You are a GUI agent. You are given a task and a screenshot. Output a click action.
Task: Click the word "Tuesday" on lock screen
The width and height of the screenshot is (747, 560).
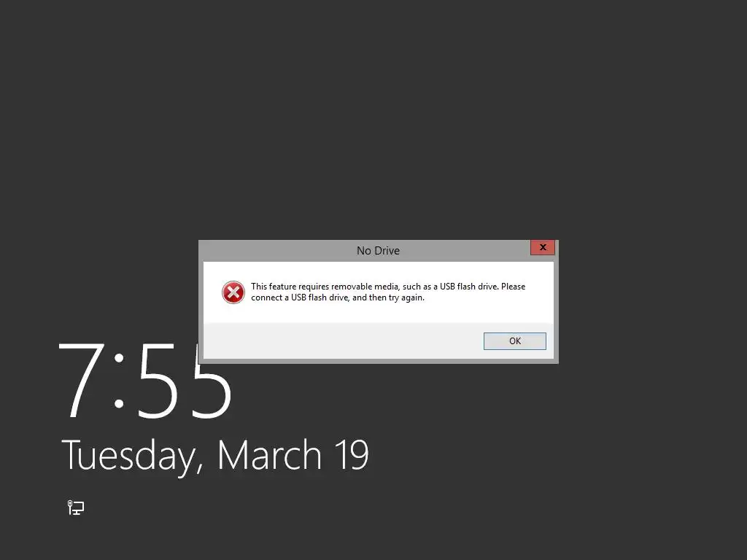[x=128, y=456]
